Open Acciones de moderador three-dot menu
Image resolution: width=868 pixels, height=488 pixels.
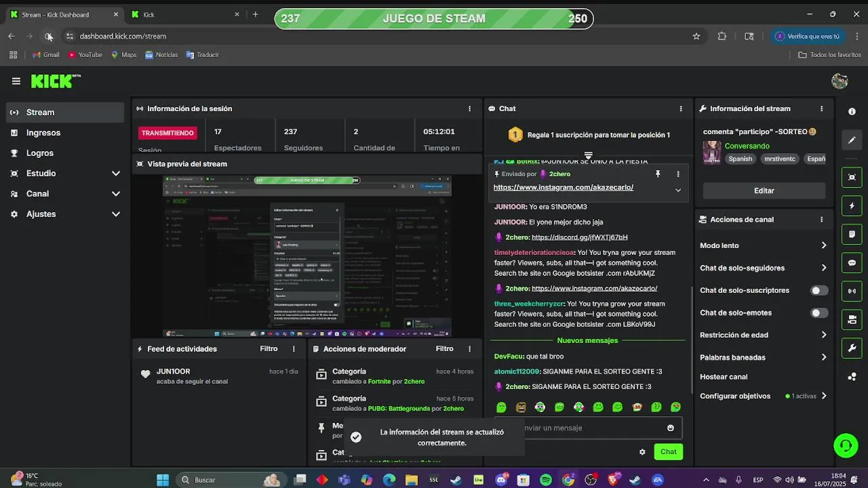coord(469,349)
